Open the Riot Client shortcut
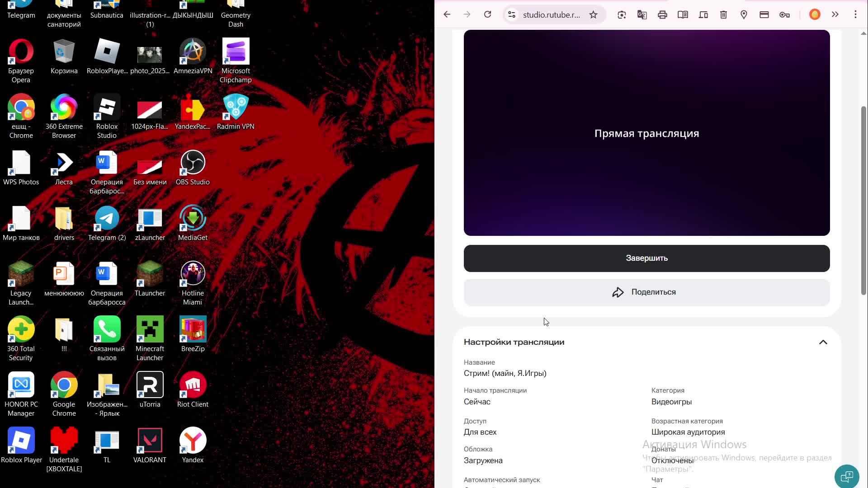The height and width of the screenshot is (488, 868). click(x=193, y=385)
